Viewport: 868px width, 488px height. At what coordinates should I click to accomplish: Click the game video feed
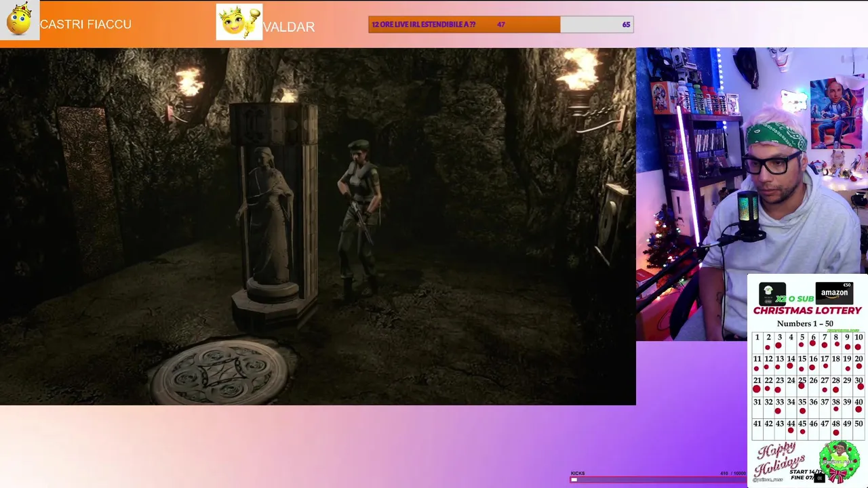(318, 226)
